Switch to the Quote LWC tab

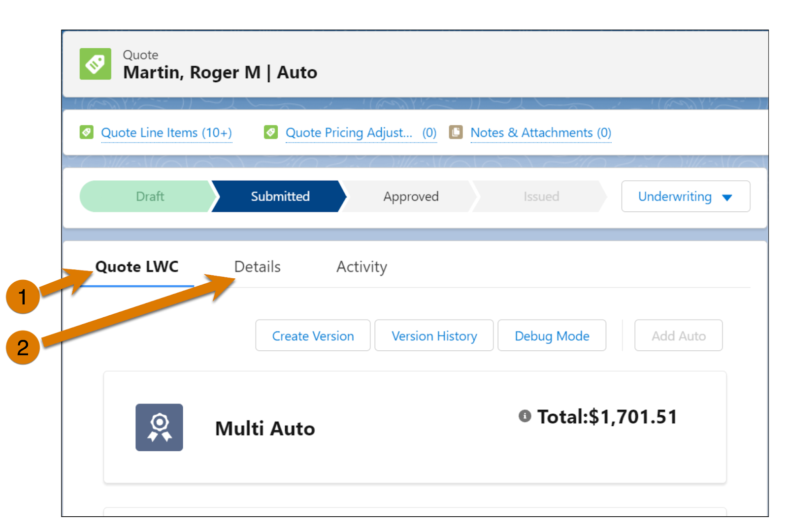coord(137,267)
